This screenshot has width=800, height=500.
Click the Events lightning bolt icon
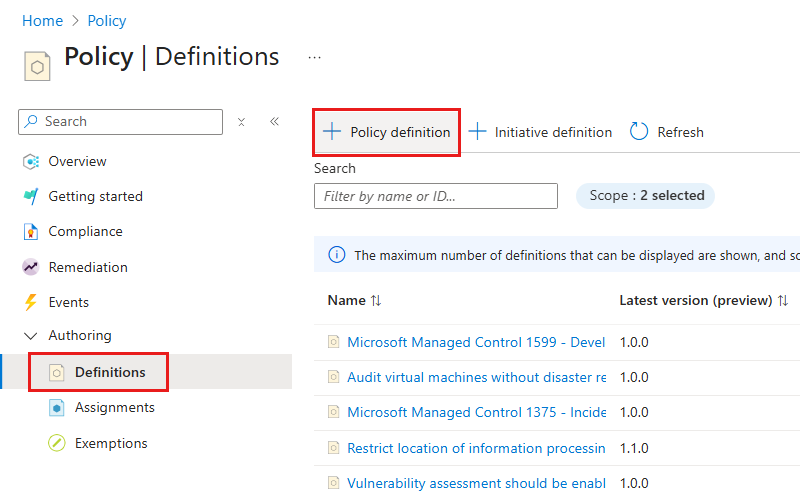pos(31,302)
